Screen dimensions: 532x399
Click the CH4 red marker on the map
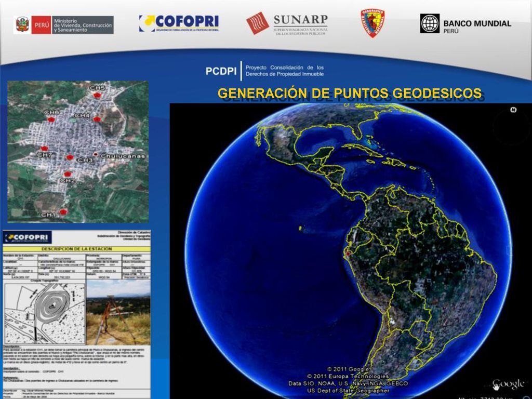[x=97, y=119]
